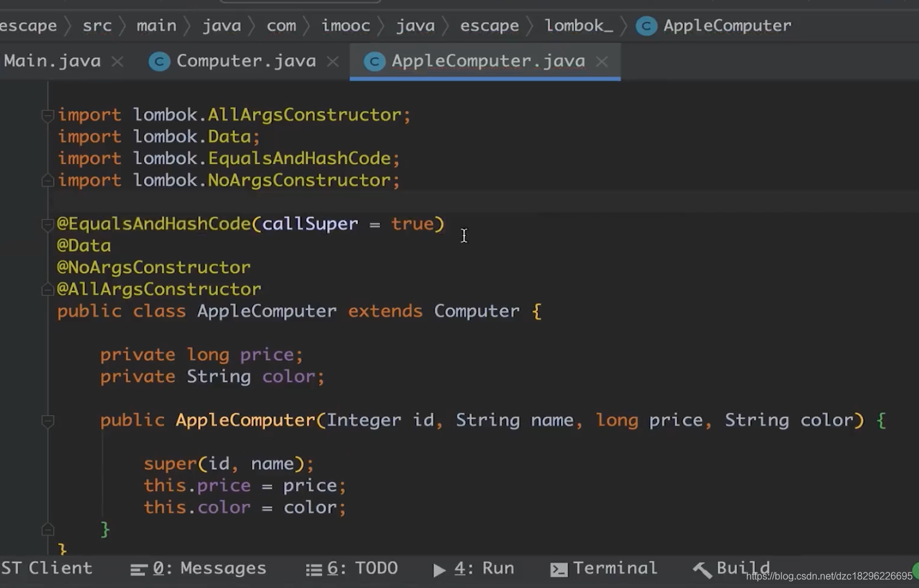Click the fold end marker at NoArgsConstructor import

coord(47,180)
